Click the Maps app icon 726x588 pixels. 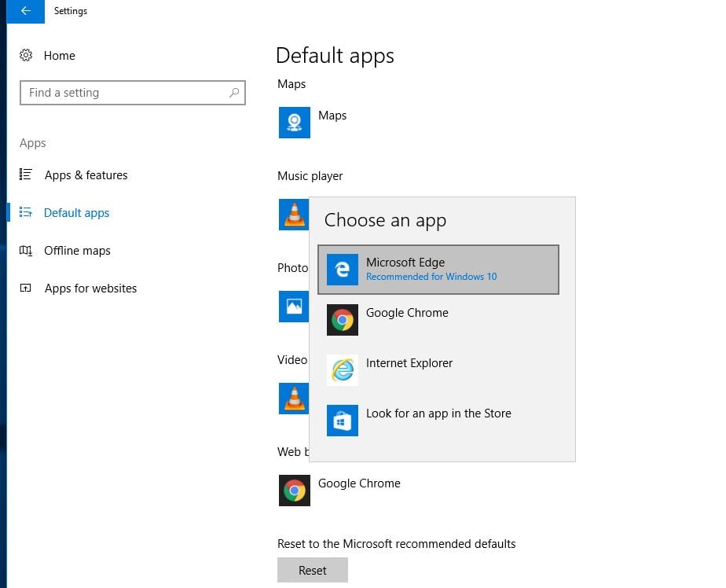point(295,123)
